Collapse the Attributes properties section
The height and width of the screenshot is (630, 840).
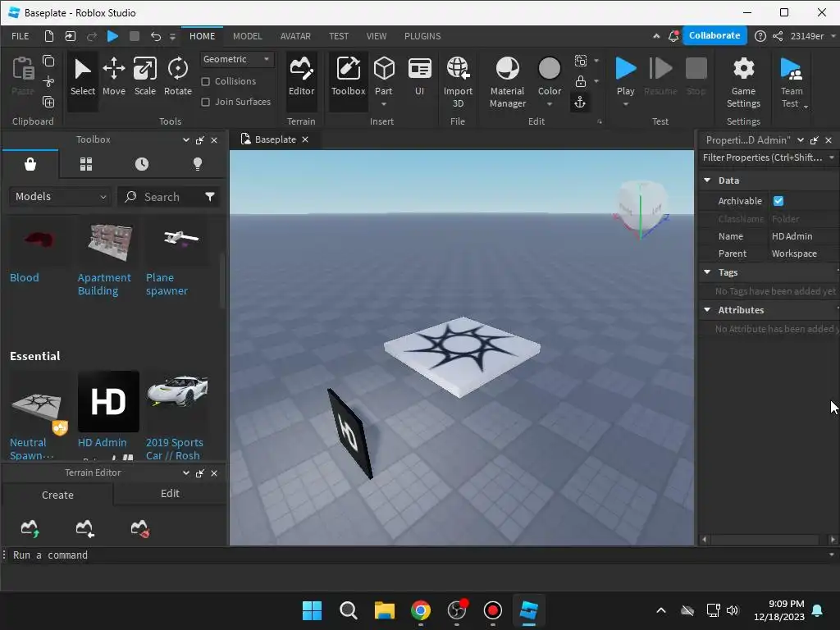click(x=707, y=309)
